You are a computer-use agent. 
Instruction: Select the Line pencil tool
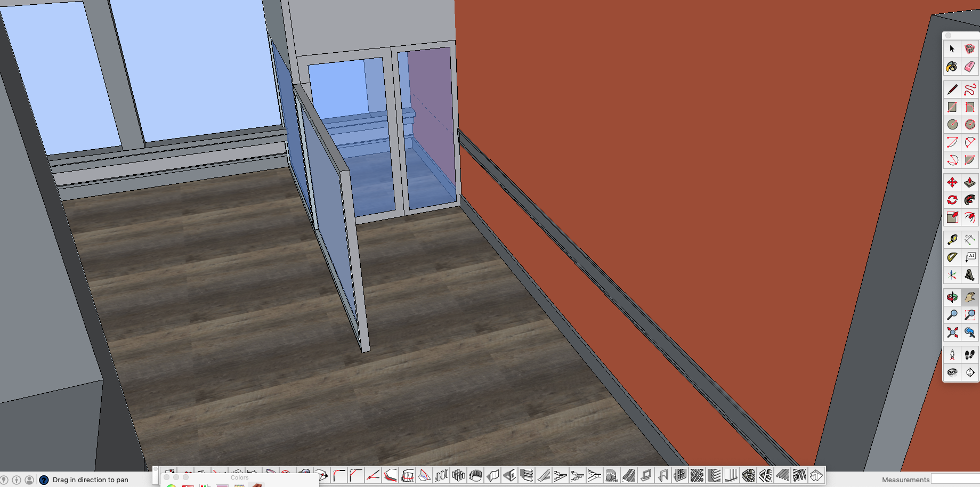coord(952,90)
